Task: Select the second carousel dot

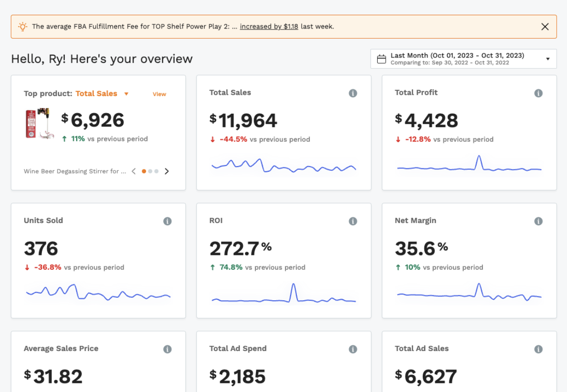Action: pyautogui.click(x=150, y=171)
